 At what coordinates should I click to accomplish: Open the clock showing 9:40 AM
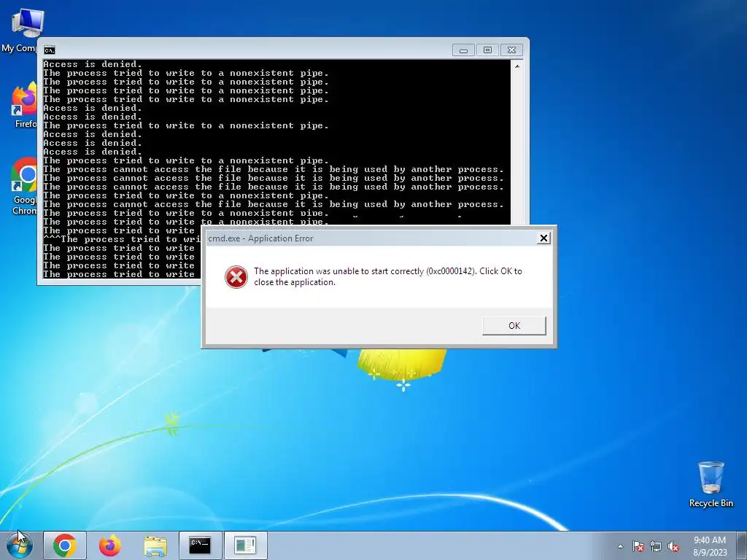pos(710,546)
